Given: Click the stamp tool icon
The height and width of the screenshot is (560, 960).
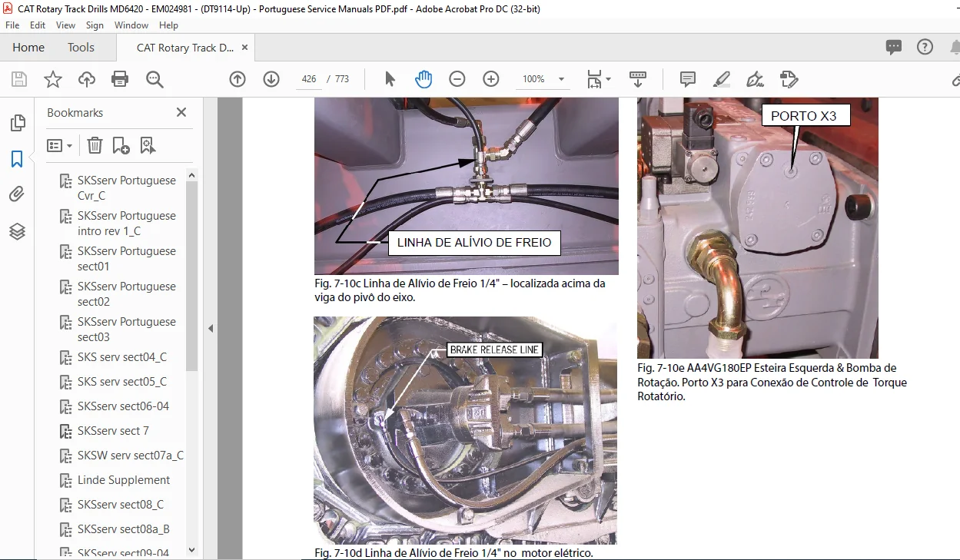Looking at the screenshot, I should (789, 79).
